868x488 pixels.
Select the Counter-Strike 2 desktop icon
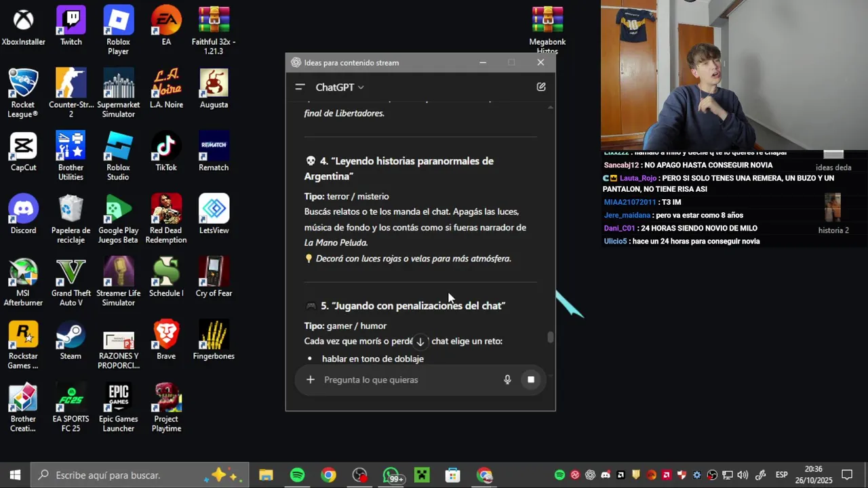71,94
